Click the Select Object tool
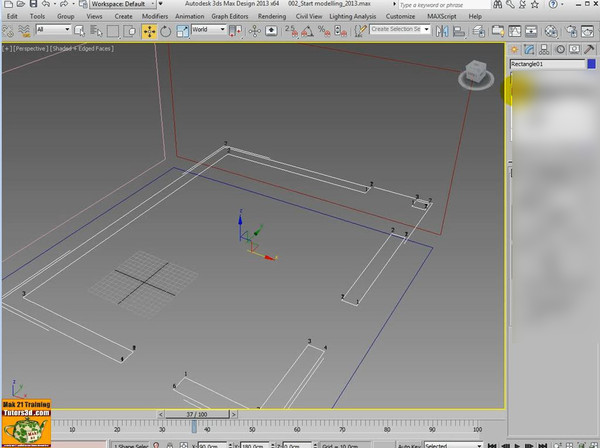 pyautogui.click(x=79, y=31)
